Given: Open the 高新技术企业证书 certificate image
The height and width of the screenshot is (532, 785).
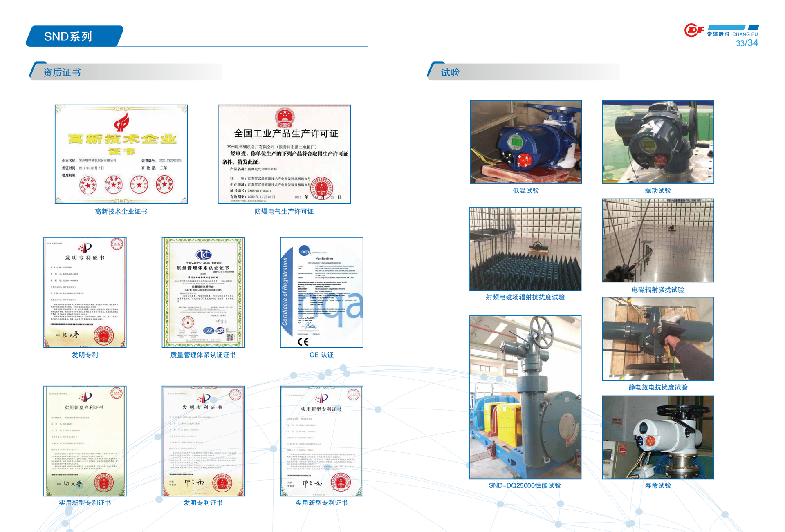Looking at the screenshot, I should pos(121,154).
